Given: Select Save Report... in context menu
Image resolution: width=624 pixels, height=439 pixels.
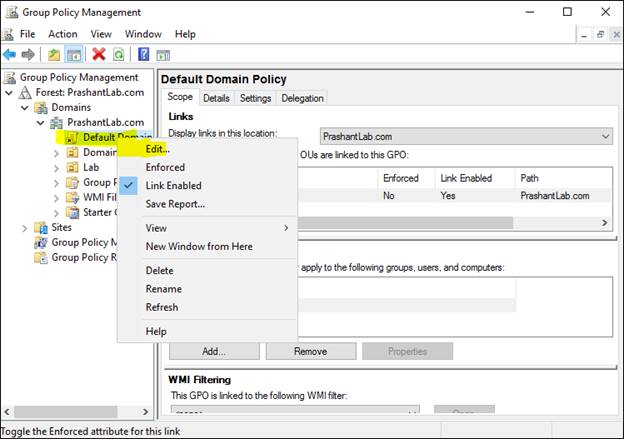Looking at the screenshot, I should click(x=175, y=204).
